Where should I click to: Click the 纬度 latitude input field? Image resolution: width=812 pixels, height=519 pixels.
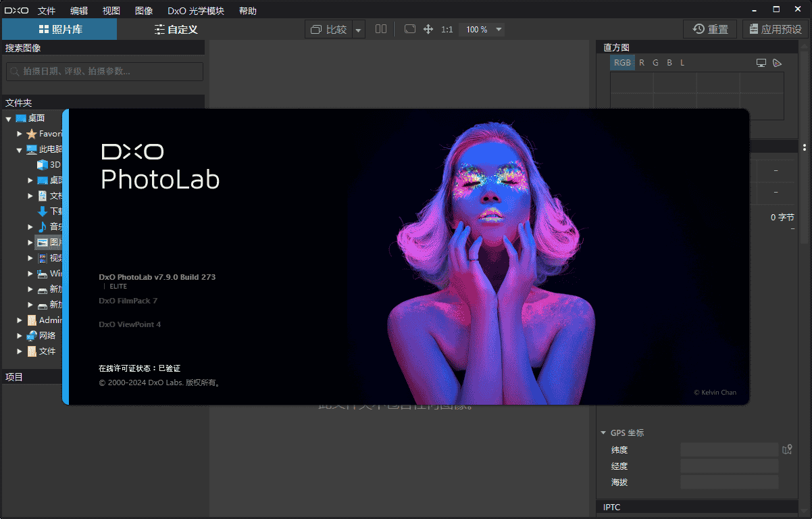point(729,449)
